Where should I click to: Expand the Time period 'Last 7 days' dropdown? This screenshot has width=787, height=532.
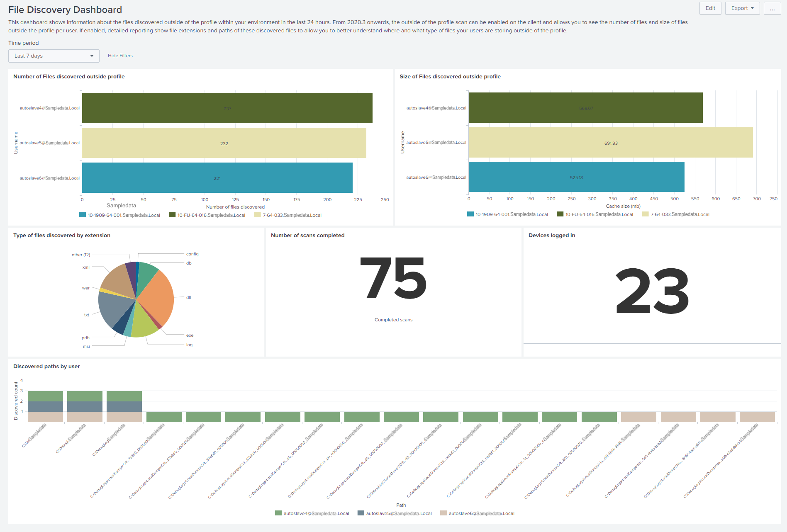pos(54,56)
